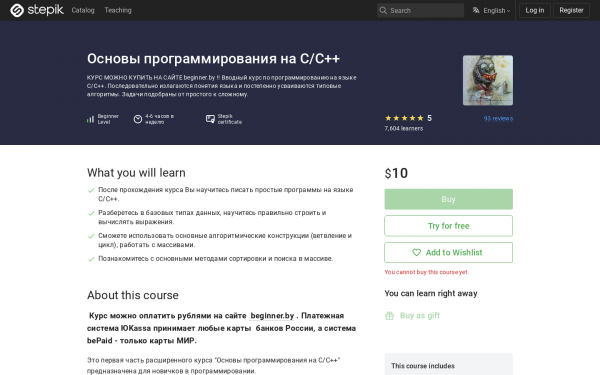This screenshot has width=600, height=375.
Task: Click the clock workload icon
Action: [x=138, y=119]
